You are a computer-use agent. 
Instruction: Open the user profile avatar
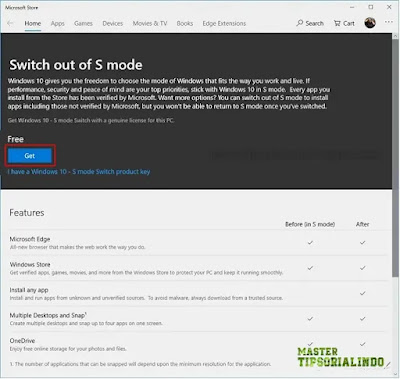pos(370,23)
